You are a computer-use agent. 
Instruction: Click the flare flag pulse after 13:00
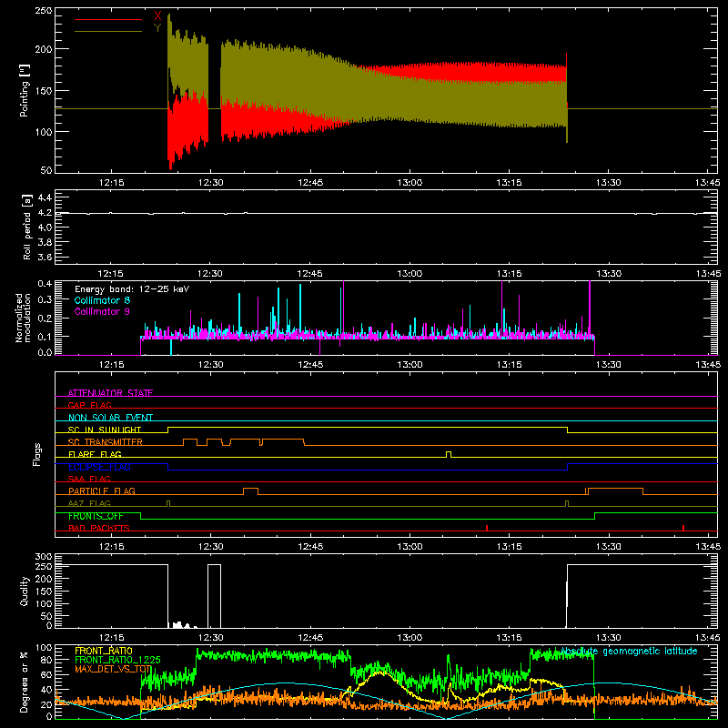pos(449,454)
